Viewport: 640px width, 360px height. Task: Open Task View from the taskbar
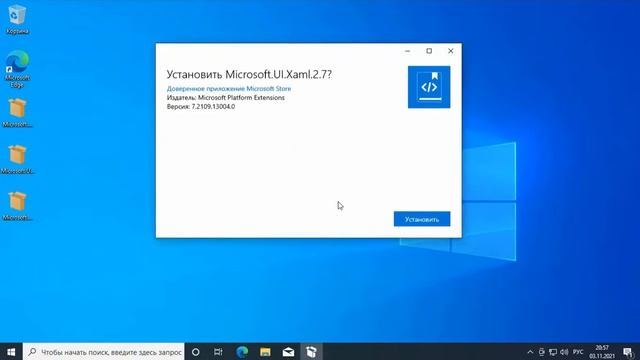218,352
